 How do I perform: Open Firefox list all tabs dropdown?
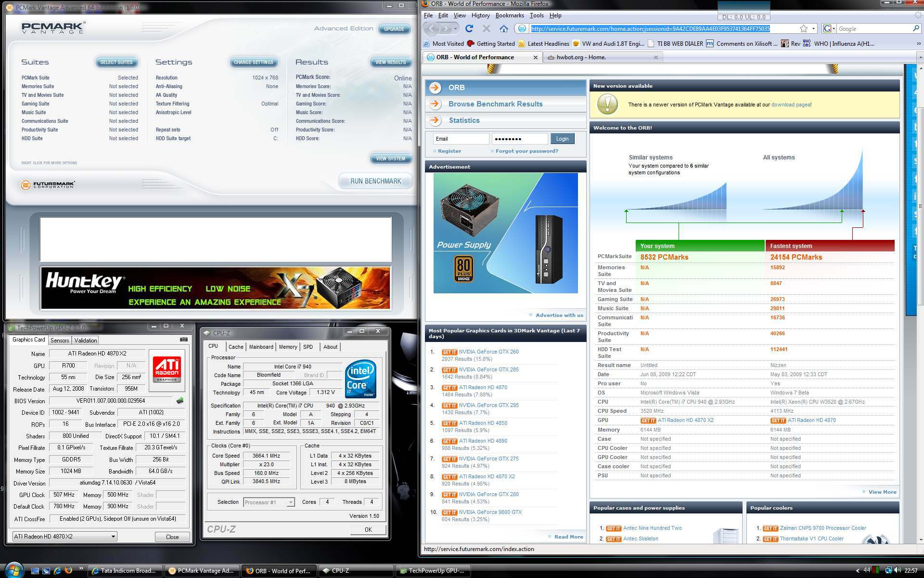coord(920,57)
